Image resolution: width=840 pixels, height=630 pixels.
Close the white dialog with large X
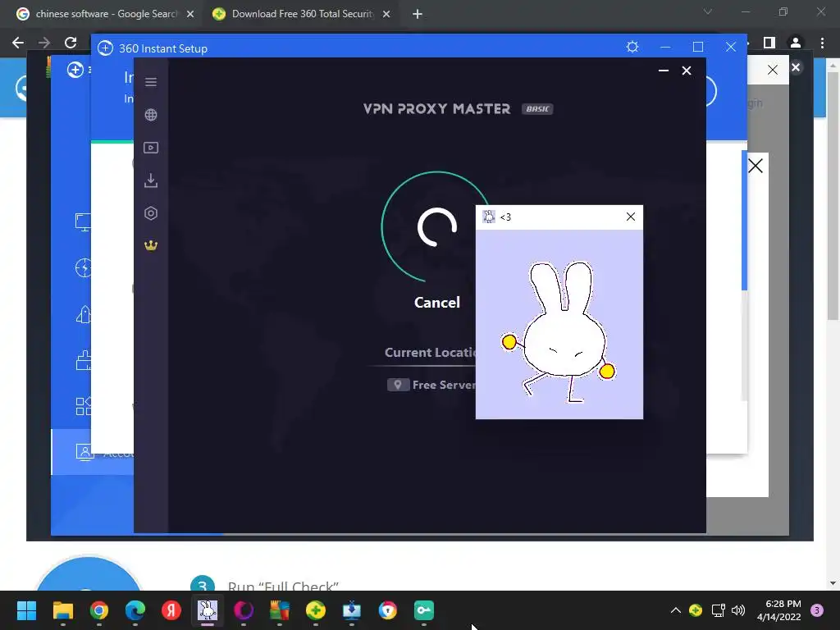pyautogui.click(x=756, y=166)
